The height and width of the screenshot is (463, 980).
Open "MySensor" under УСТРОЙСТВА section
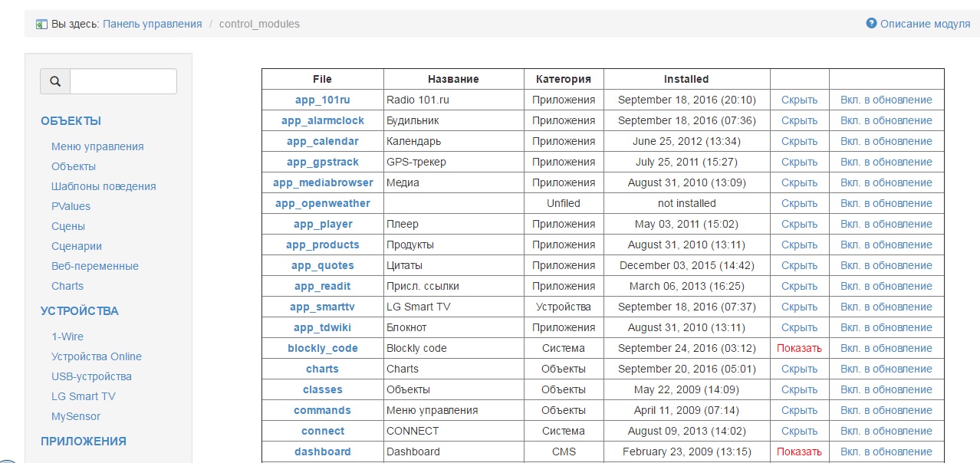coord(76,416)
